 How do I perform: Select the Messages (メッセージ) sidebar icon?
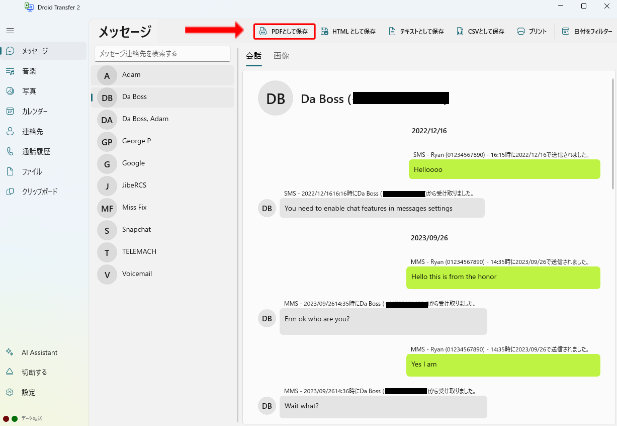(10, 51)
